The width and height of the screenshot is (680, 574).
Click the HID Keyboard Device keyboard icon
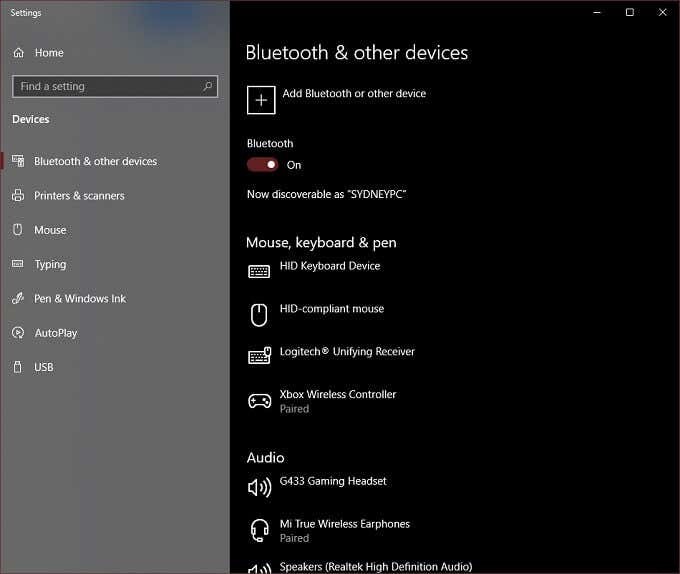click(x=259, y=271)
